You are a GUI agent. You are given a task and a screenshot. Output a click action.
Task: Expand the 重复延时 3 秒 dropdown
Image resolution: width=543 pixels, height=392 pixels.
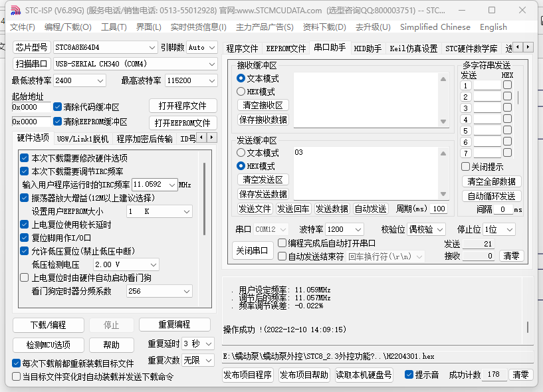[x=209, y=344]
